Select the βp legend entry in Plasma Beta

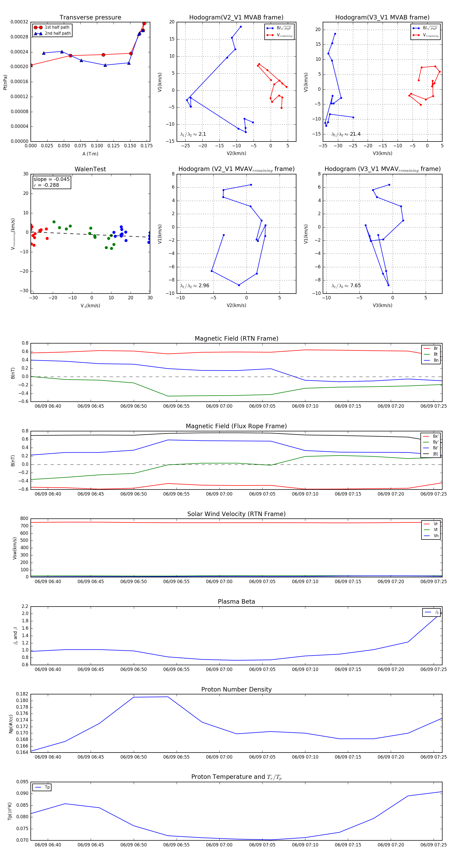pos(431,612)
